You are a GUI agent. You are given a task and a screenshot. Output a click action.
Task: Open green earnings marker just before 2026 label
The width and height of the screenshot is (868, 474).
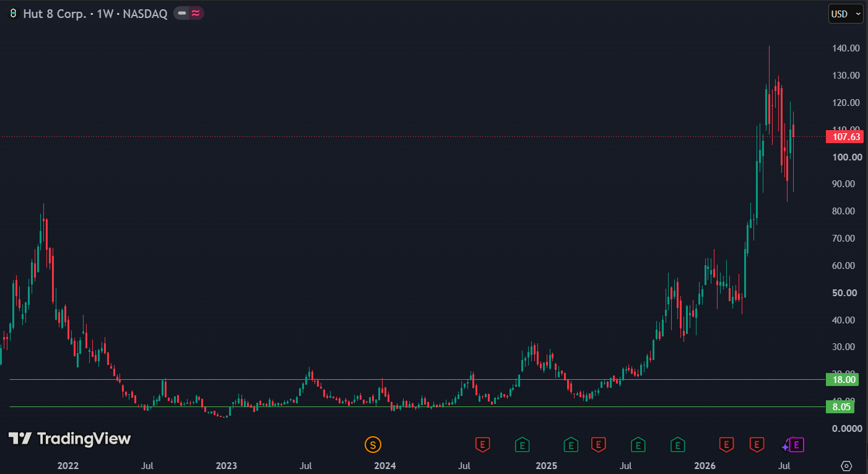point(678,444)
